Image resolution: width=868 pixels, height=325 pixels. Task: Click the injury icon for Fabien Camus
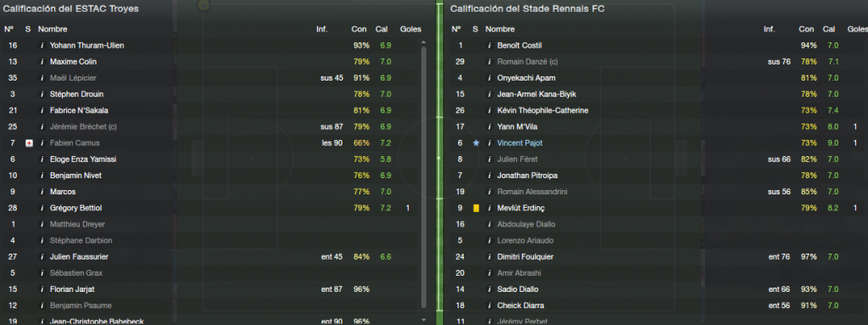(29, 143)
